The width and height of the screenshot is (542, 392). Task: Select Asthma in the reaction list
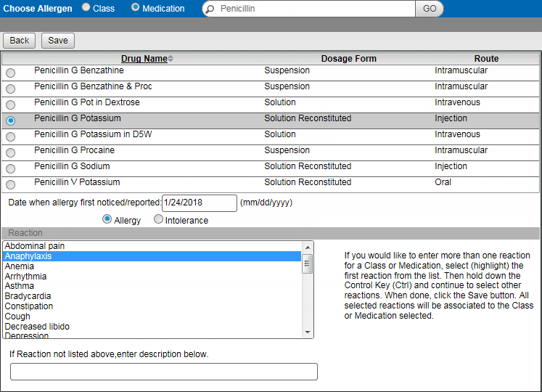pyautogui.click(x=20, y=286)
